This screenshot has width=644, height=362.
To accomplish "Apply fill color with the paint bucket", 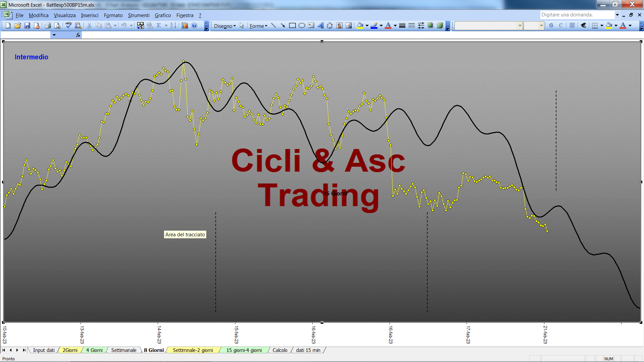I will click(360, 25).
